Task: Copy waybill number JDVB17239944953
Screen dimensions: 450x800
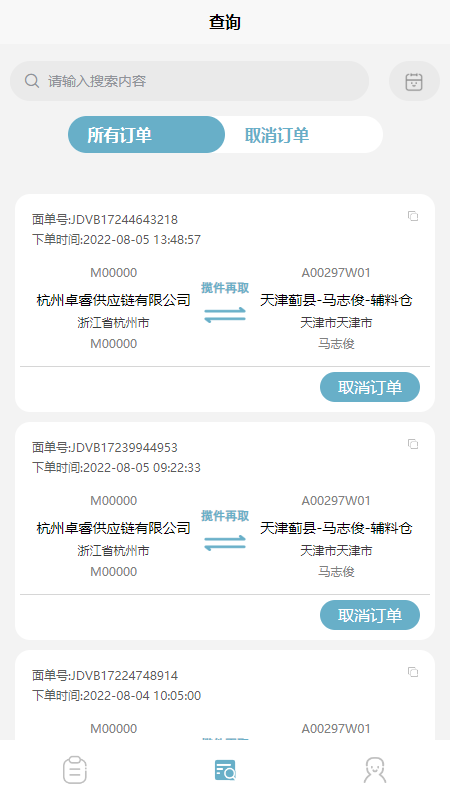Action: tap(413, 444)
